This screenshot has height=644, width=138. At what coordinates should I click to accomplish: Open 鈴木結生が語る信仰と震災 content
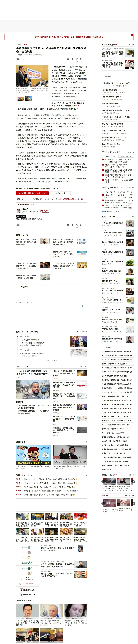point(112,271)
